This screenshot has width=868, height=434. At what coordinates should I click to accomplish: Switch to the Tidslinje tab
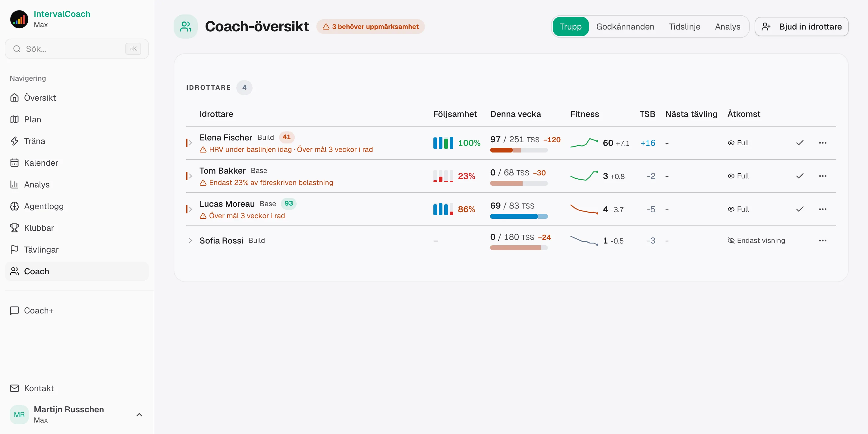pos(684,27)
